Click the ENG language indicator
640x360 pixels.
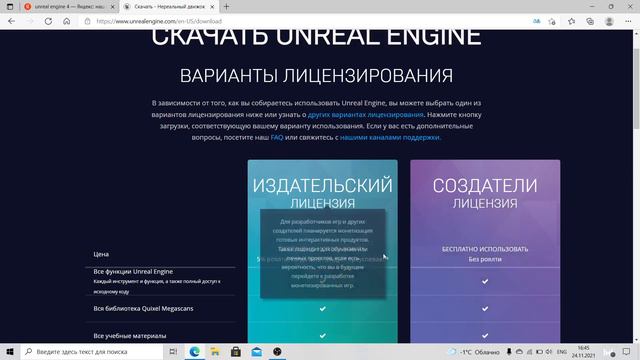click(x=562, y=352)
